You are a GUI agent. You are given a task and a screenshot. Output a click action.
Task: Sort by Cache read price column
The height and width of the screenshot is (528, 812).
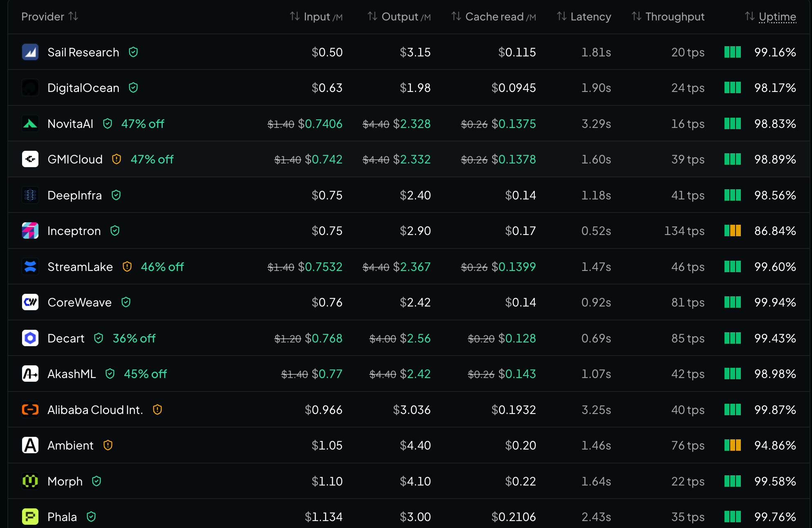tap(493, 17)
